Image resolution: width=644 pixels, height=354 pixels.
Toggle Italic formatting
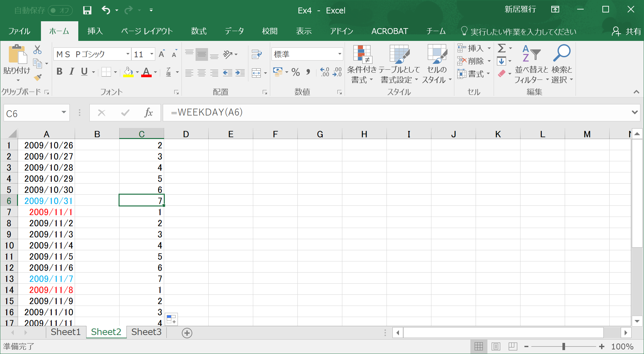[x=72, y=72]
